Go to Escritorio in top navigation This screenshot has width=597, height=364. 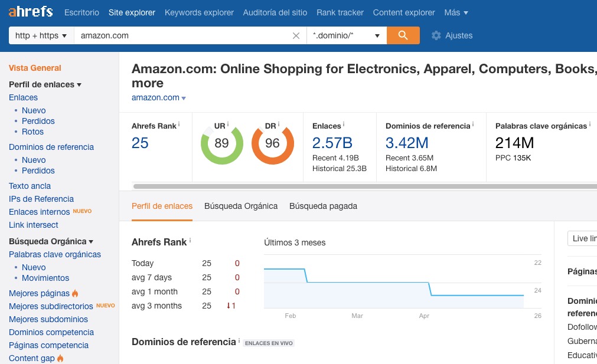(x=81, y=12)
